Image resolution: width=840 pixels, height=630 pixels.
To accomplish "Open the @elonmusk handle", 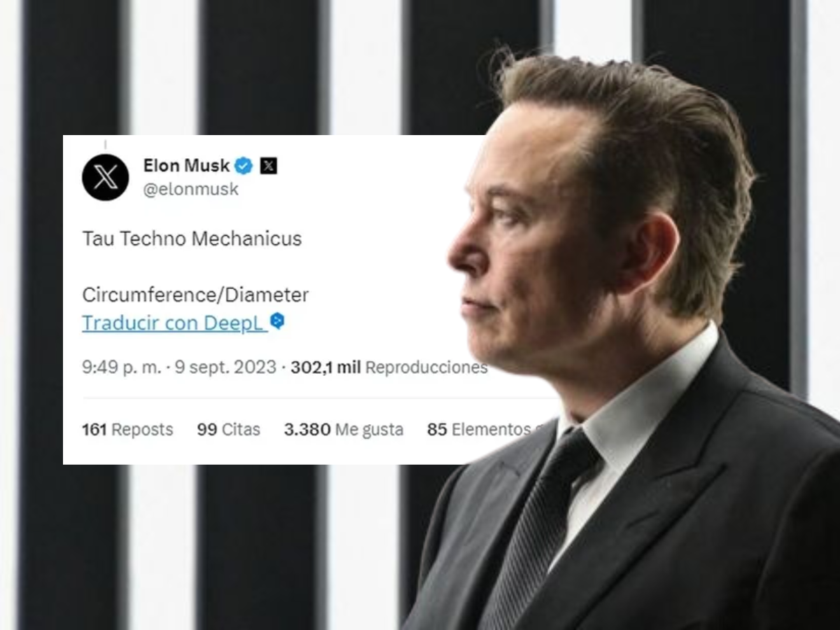I will pos(191,189).
